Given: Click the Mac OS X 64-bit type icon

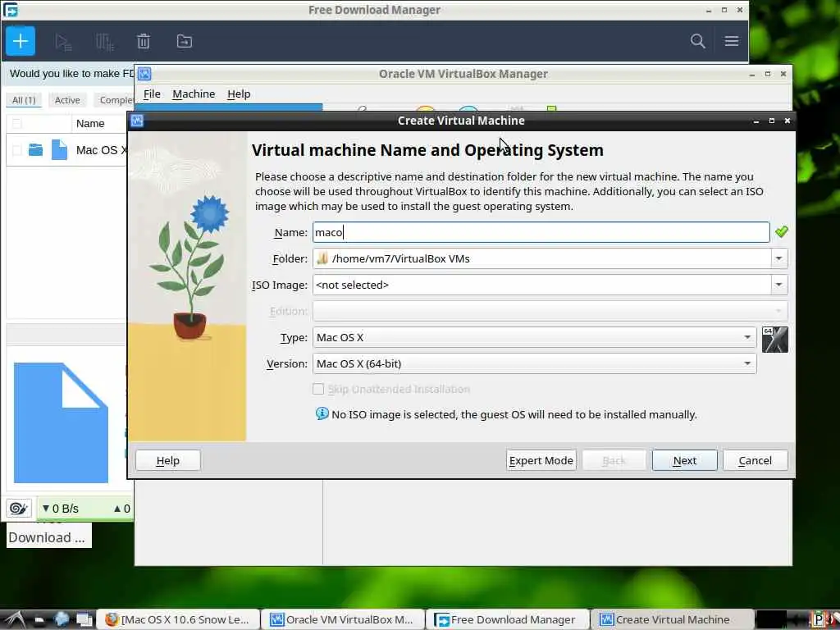Looking at the screenshot, I should 774,340.
